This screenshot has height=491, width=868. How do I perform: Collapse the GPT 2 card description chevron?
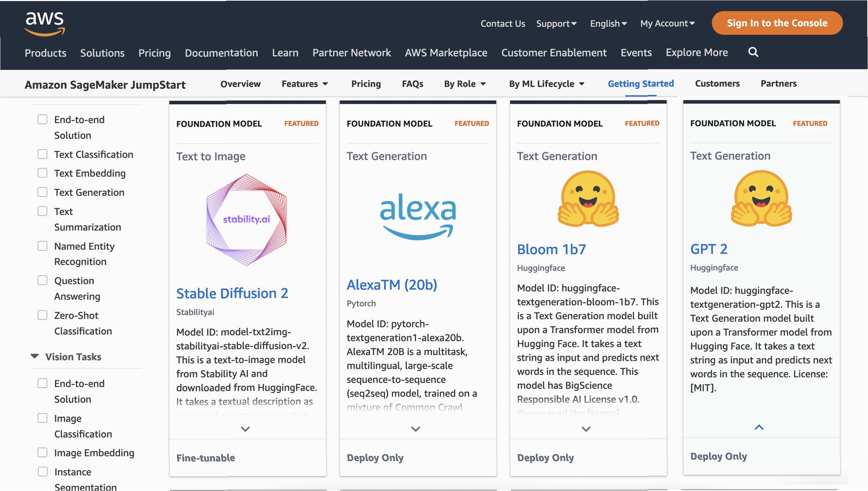(x=759, y=427)
